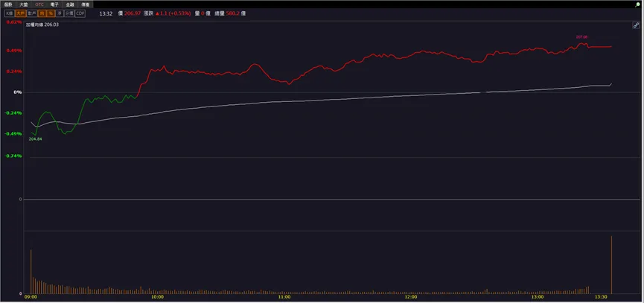Toggle the 大戶 button

click(x=21, y=13)
